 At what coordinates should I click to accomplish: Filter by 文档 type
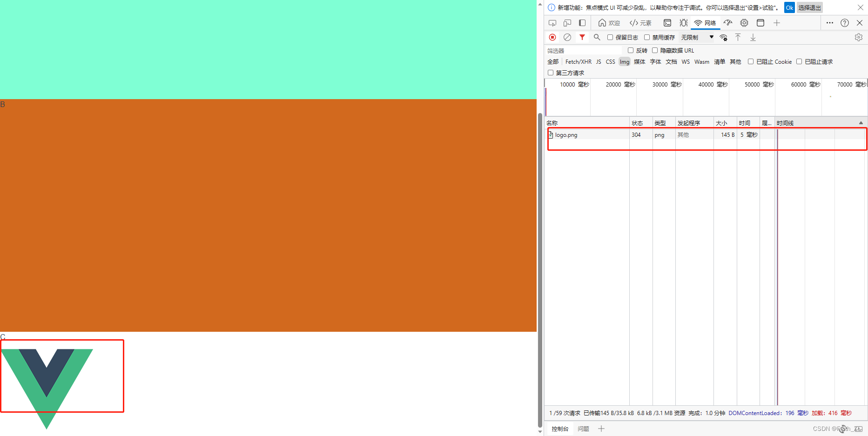point(671,61)
